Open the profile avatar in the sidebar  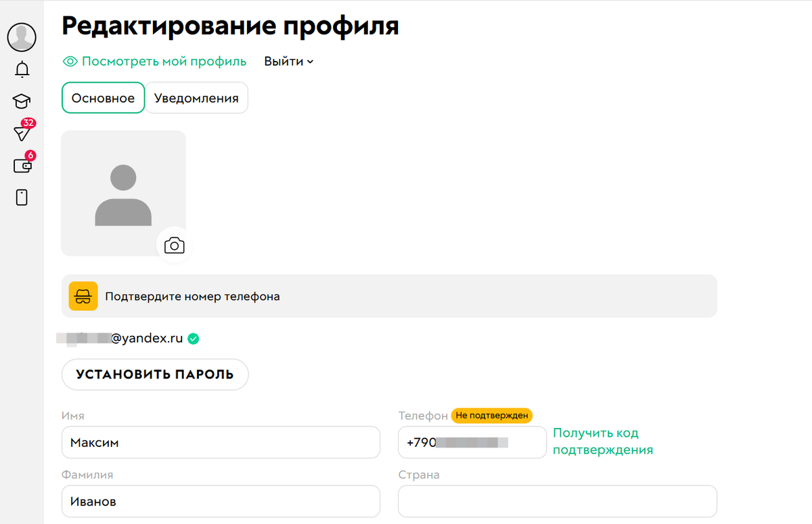point(21,37)
